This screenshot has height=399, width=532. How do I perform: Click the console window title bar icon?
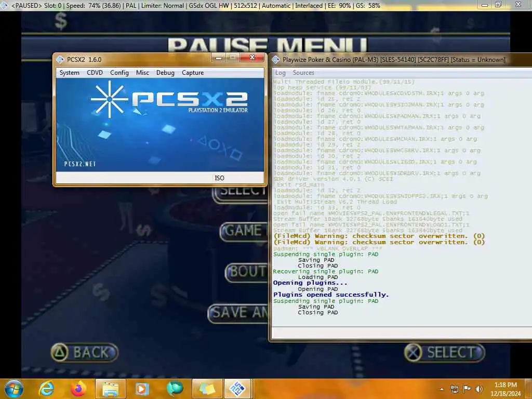point(275,60)
